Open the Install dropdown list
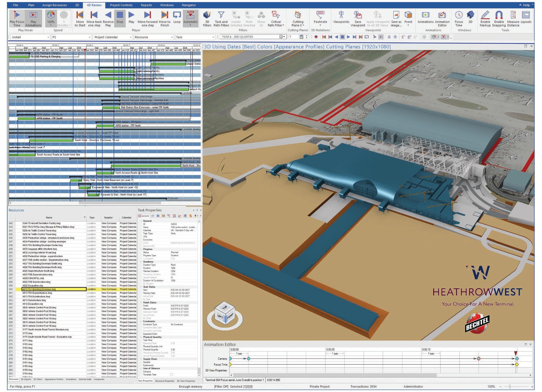542x392 pixels. [x=48, y=37]
